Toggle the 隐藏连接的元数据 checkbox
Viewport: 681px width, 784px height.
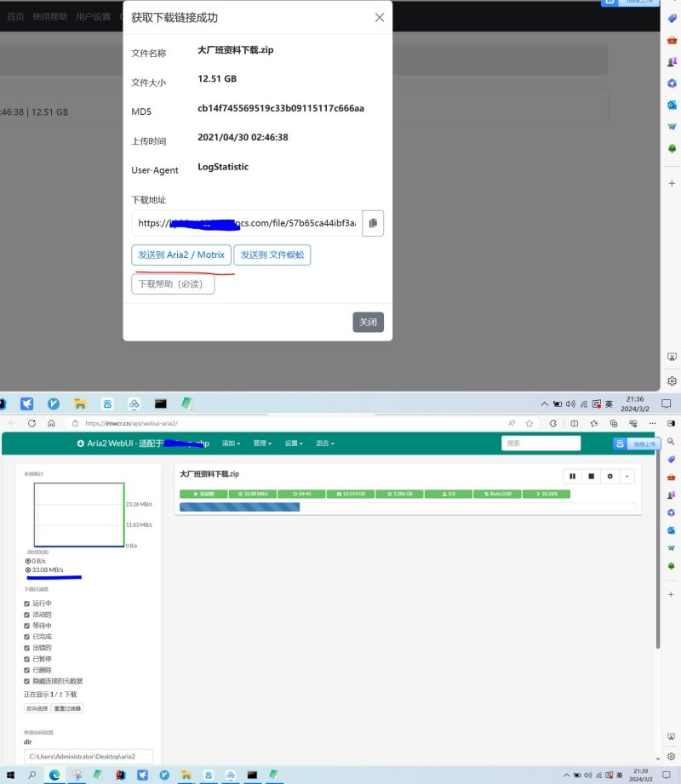27,681
